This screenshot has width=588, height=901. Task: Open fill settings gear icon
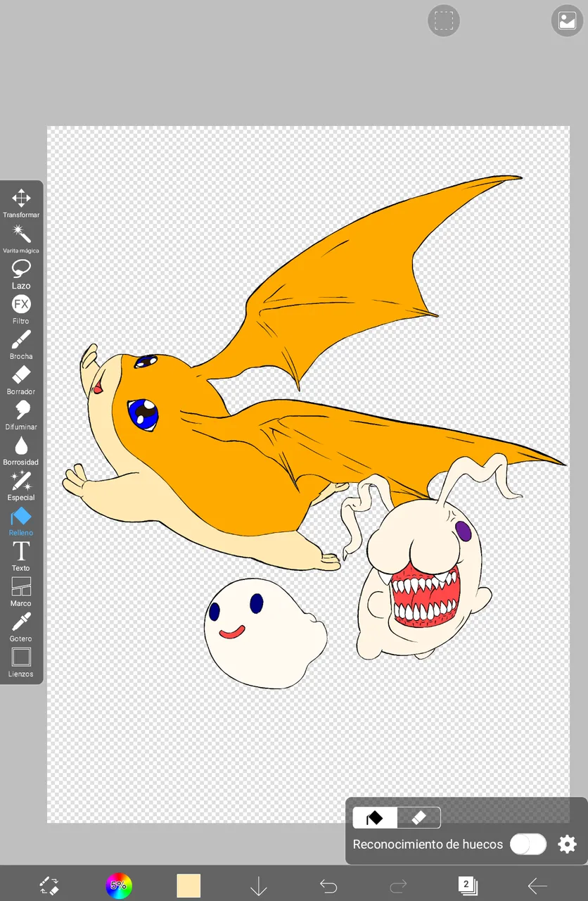(568, 844)
